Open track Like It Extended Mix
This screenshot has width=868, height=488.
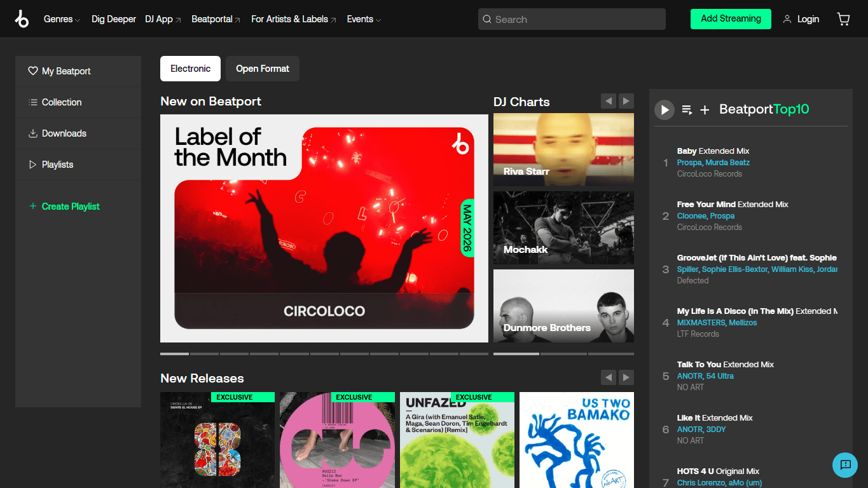pos(715,418)
